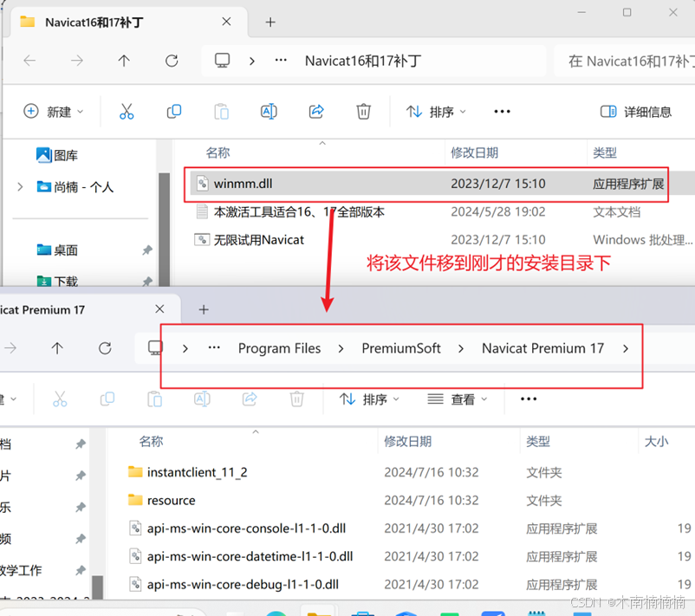Click Cut icon in Navicat16和17补丁 window toolbar
Screen dimensions: 695x616
pyautogui.click(x=127, y=111)
